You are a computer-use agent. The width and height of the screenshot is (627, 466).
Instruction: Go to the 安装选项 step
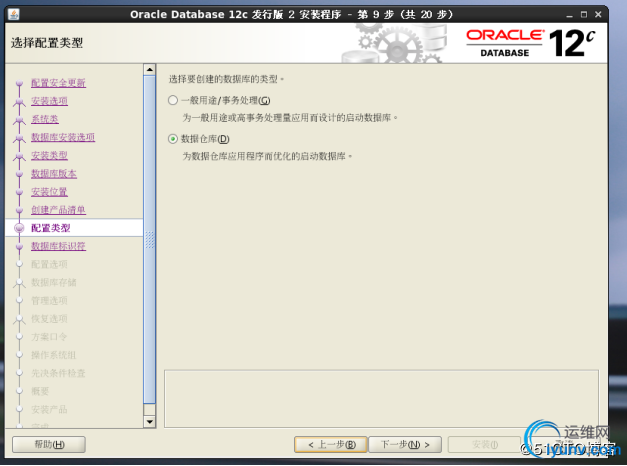[50, 101]
